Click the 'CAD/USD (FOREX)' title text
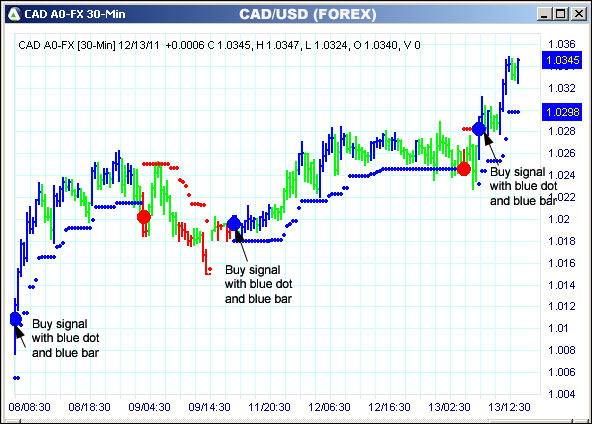Image resolution: width=592 pixels, height=424 pixels. click(x=308, y=14)
